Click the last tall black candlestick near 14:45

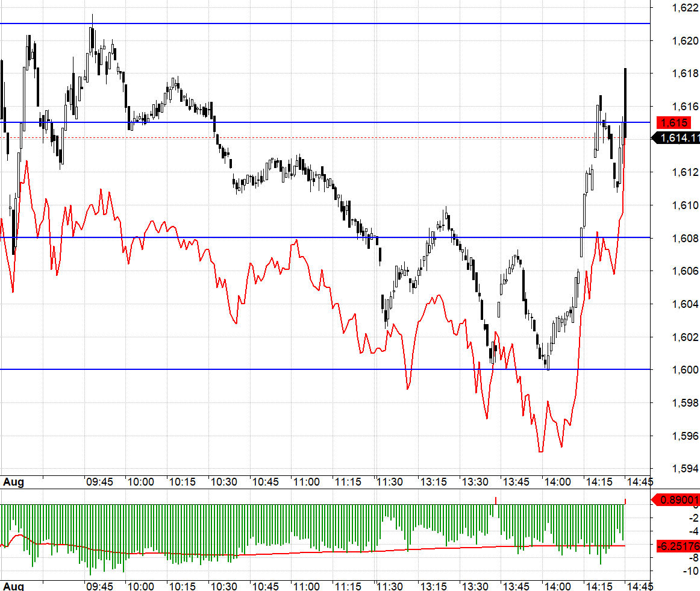(625, 103)
